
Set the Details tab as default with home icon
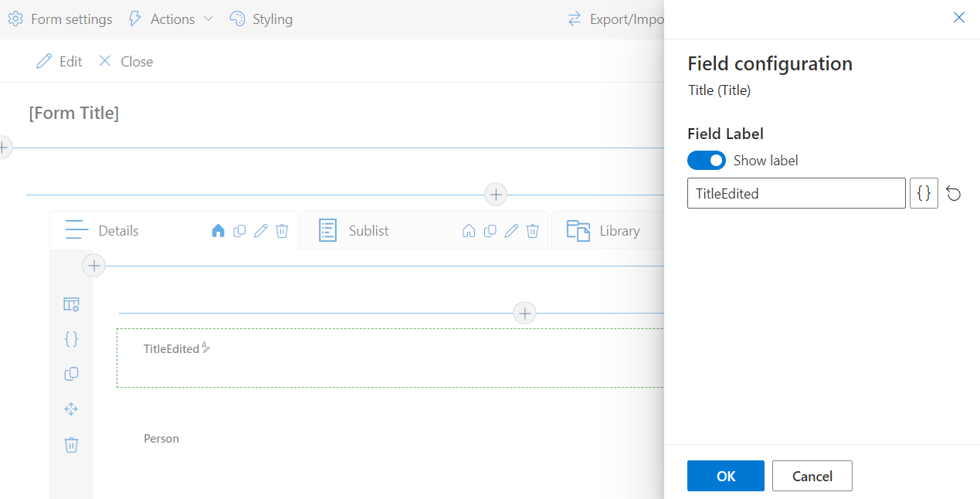(218, 231)
